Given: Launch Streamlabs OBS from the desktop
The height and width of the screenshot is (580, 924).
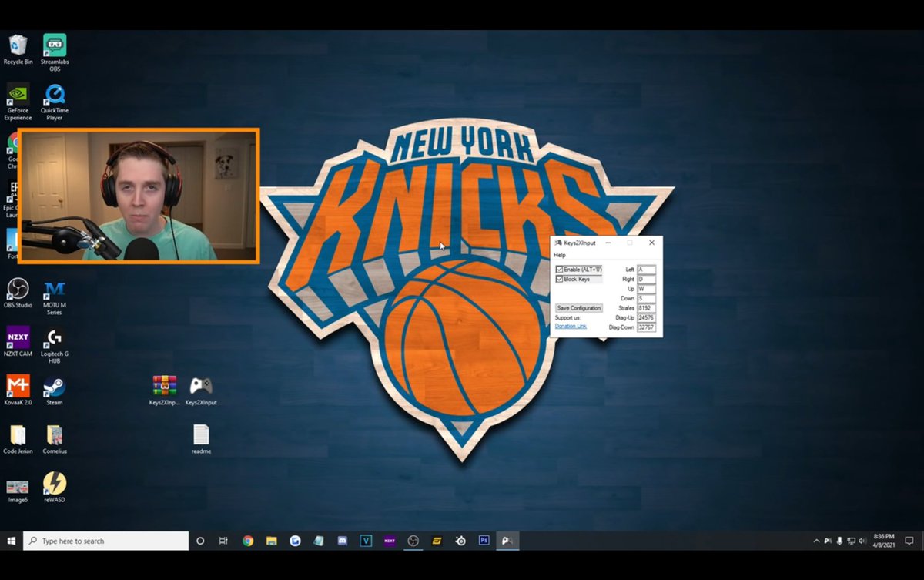Looking at the screenshot, I should 55,52.
